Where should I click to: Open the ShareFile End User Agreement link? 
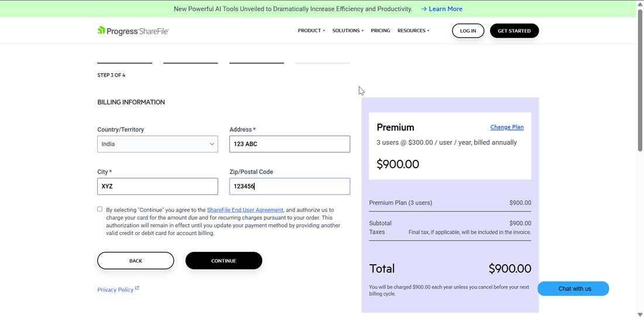click(245, 210)
